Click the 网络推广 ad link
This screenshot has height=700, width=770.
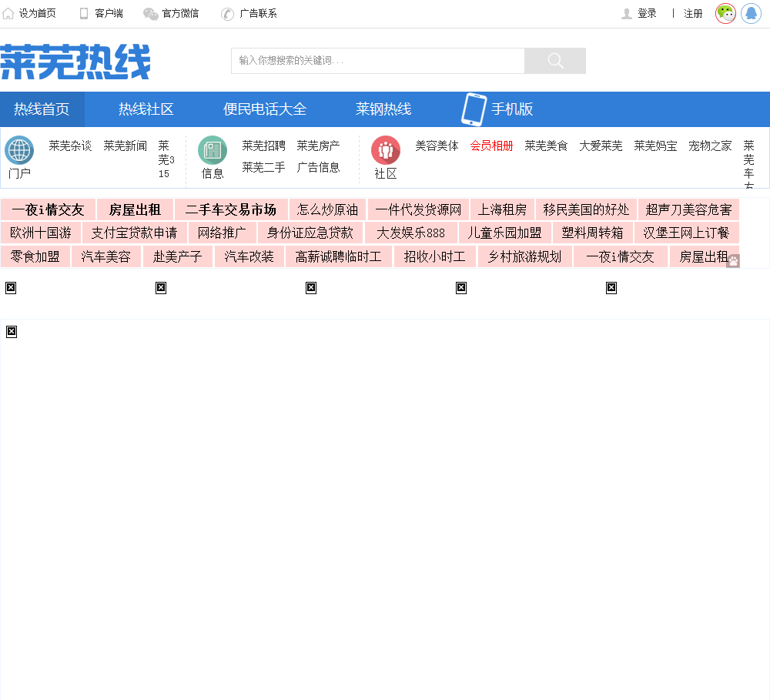(222, 233)
